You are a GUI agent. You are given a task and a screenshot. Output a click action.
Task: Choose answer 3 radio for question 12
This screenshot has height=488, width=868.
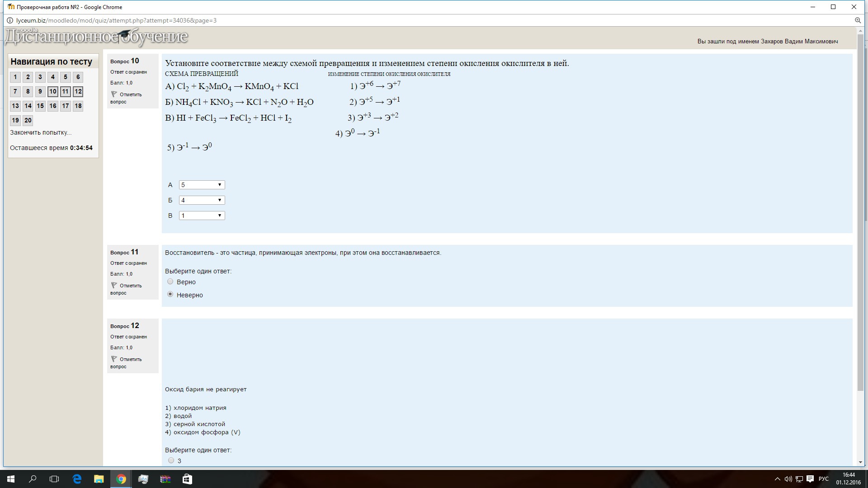tap(171, 460)
